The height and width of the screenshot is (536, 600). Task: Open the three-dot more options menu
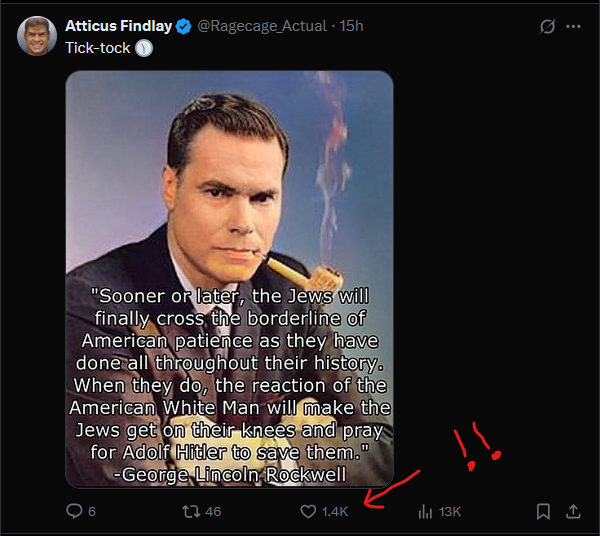tap(573, 27)
